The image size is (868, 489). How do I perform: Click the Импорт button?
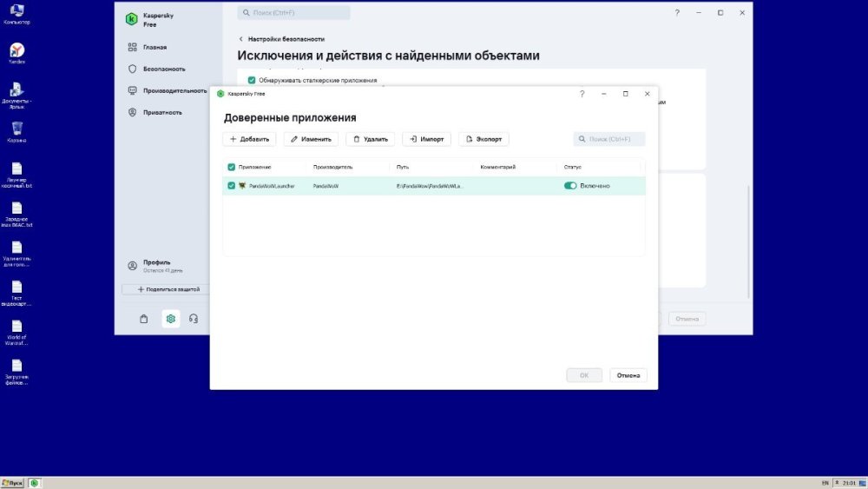[x=426, y=139]
